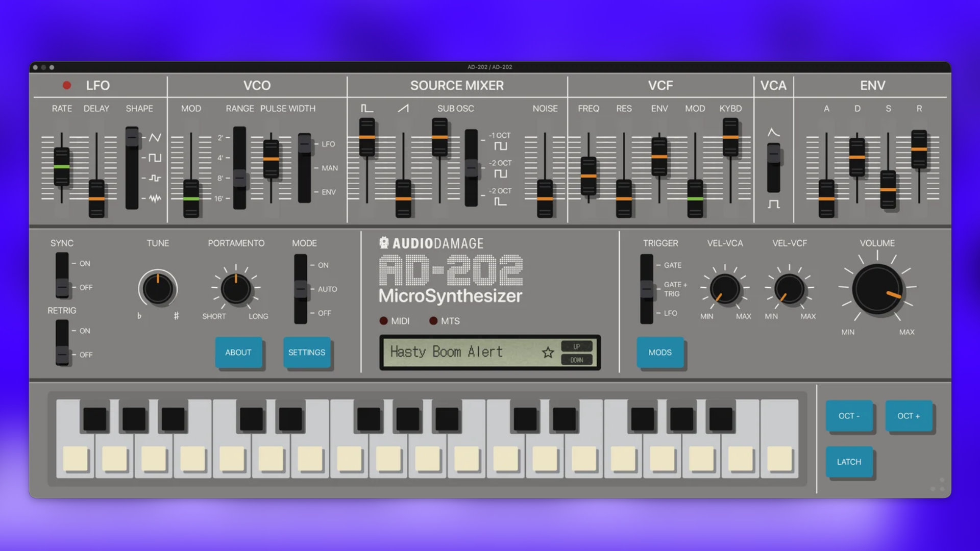
Task: Change the LFO SHAPE selector switch
Action: (x=132, y=168)
